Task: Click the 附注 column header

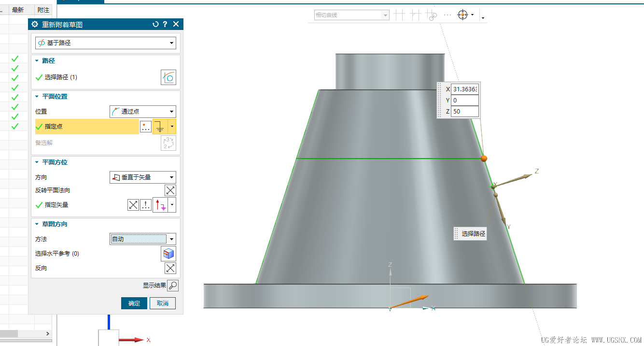Action: pos(43,10)
